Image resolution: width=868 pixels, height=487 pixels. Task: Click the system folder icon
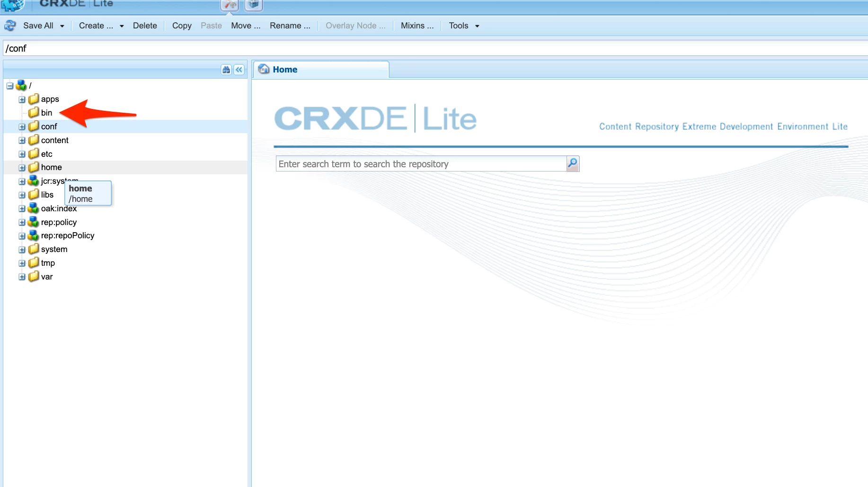33,249
